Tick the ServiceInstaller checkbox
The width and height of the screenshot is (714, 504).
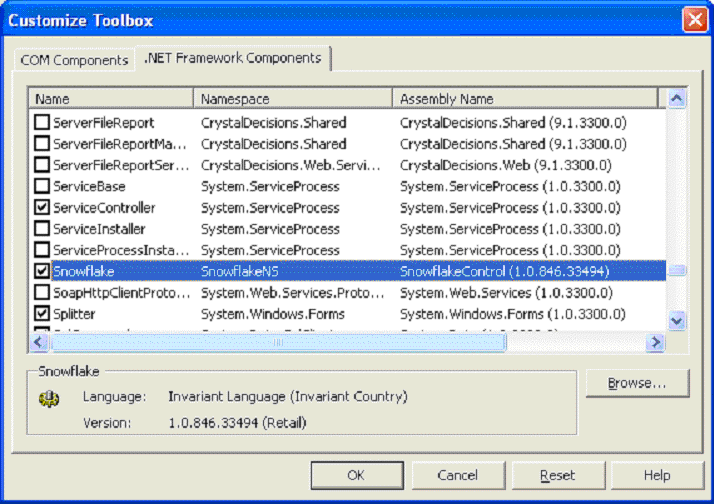[x=42, y=229]
